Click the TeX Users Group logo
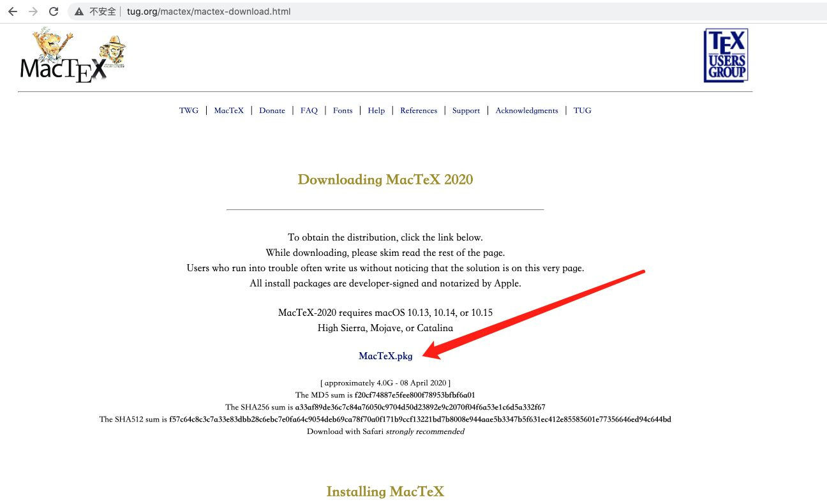Viewport: 827px width, 504px height. click(x=726, y=55)
